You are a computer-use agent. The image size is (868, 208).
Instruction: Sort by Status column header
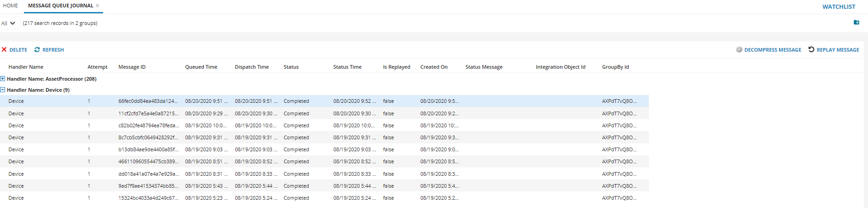pyautogui.click(x=291, y=67)
